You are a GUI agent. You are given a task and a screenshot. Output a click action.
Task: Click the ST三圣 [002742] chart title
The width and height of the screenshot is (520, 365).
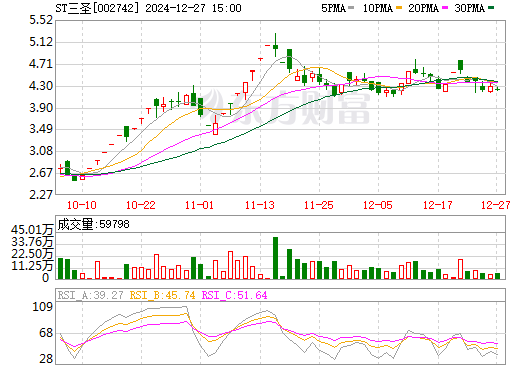click(x=97, y=8)
